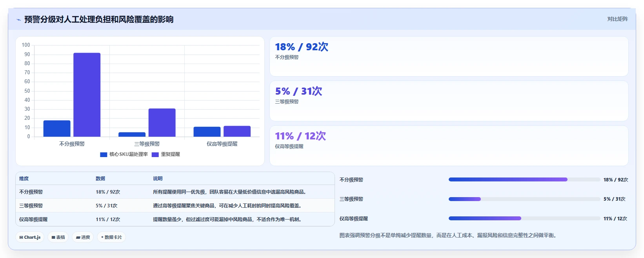This screenshot has width=644, height=258.
Task: Toggle 重复提醒 legend color box
Action: (155, 154)
